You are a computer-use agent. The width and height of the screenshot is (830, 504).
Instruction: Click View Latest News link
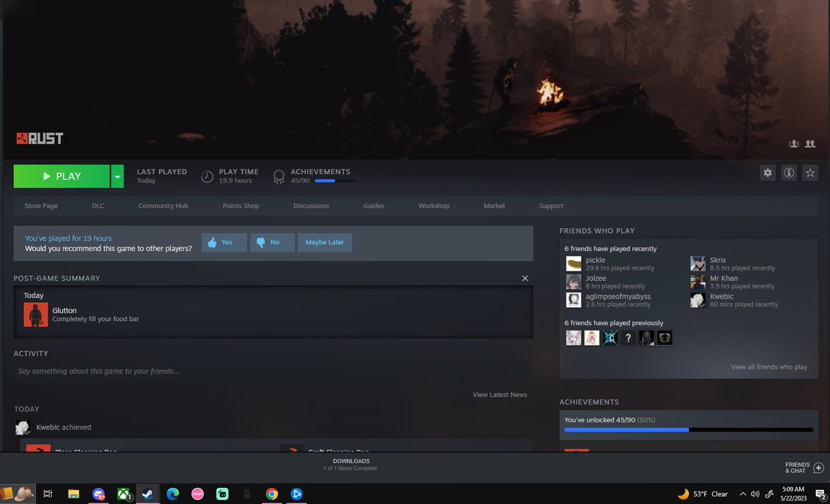coord(500,395)
